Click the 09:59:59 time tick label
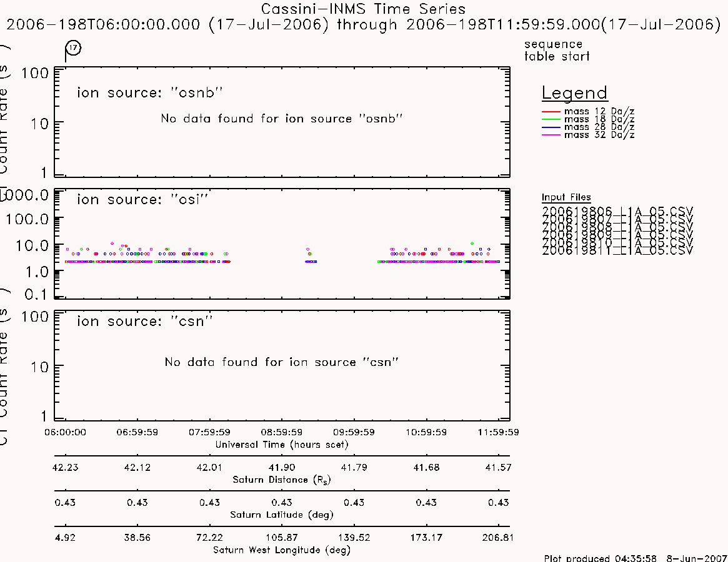 pos(354,432)
